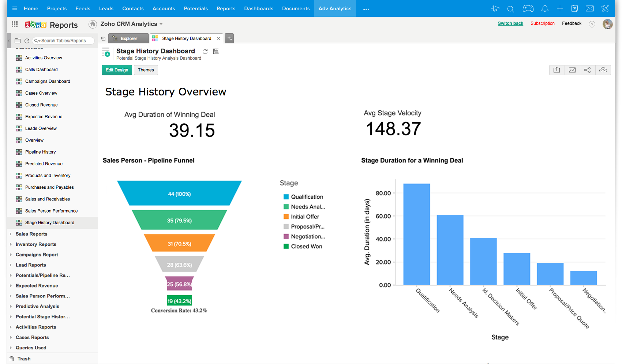This screenshot has width=622, height=364.
Task: Click the share dashboard icon
Action: click(x=587, y=70)
